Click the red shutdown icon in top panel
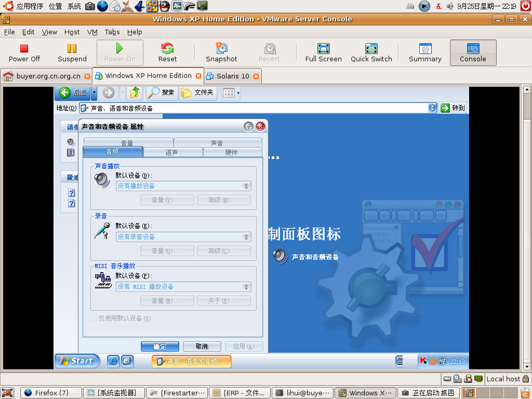Screen dimensions: 532x399 [x=526, y=6]
